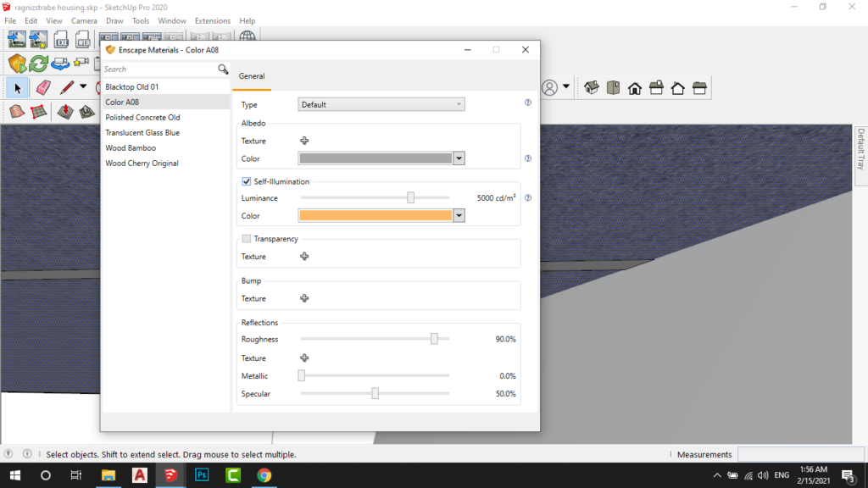
Task: Click the search magnifier icon in materials
Action: click(x=223, y=69)
